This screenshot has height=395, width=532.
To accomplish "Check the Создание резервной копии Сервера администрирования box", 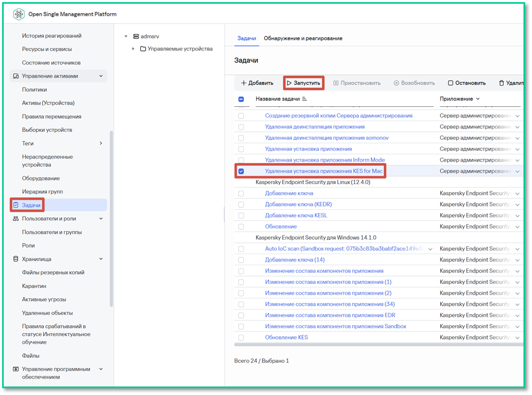I will click(x=241, y=116).
